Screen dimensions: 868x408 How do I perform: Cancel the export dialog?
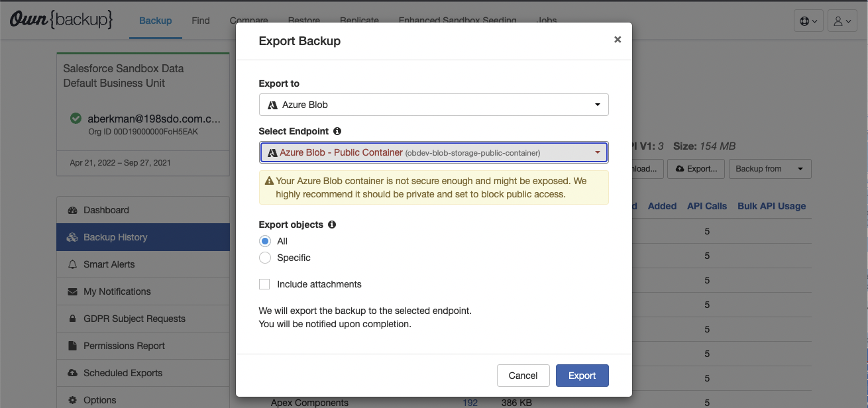tap(523, 376)
